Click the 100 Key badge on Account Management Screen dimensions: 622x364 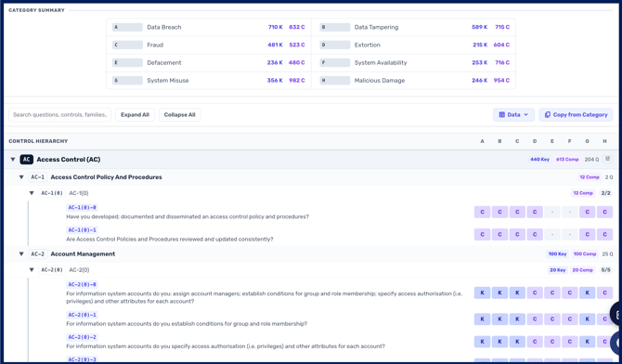point(557,254)
